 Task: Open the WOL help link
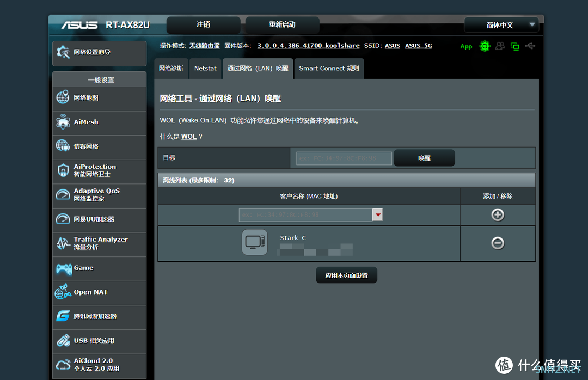188,137
